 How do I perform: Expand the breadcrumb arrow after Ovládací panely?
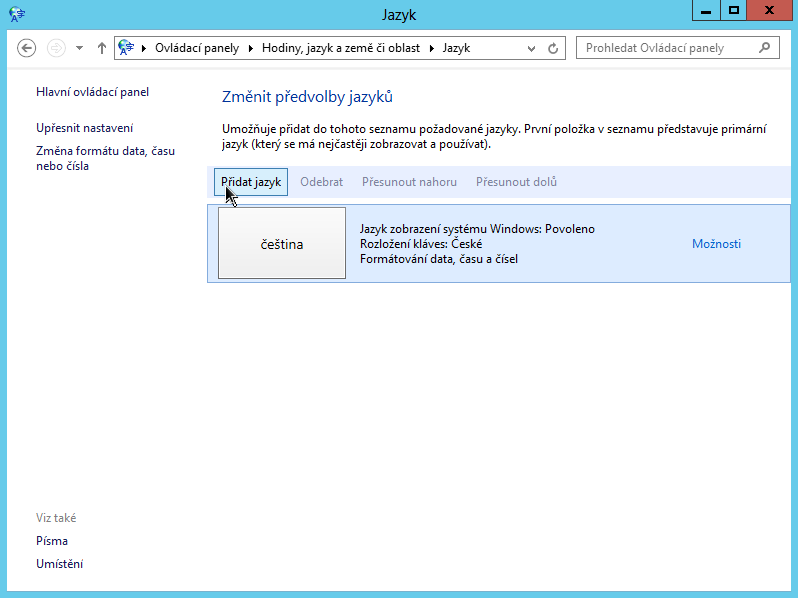pyautogui.click(x=252, y=48)
